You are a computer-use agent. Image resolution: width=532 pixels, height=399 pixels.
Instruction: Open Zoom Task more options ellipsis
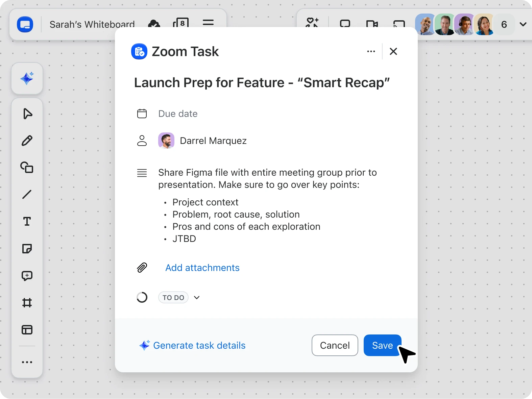(x=371, y=51)
